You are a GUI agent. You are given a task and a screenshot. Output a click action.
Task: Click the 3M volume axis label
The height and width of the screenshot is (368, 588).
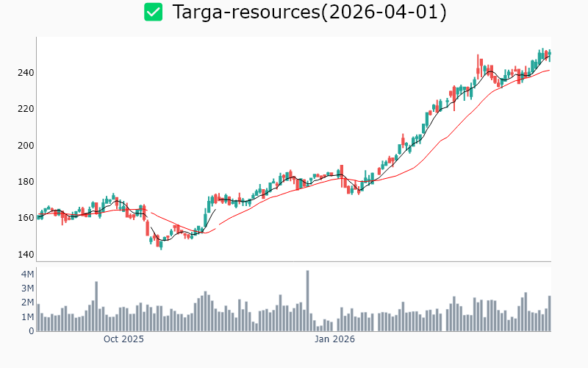pos(27,289)
